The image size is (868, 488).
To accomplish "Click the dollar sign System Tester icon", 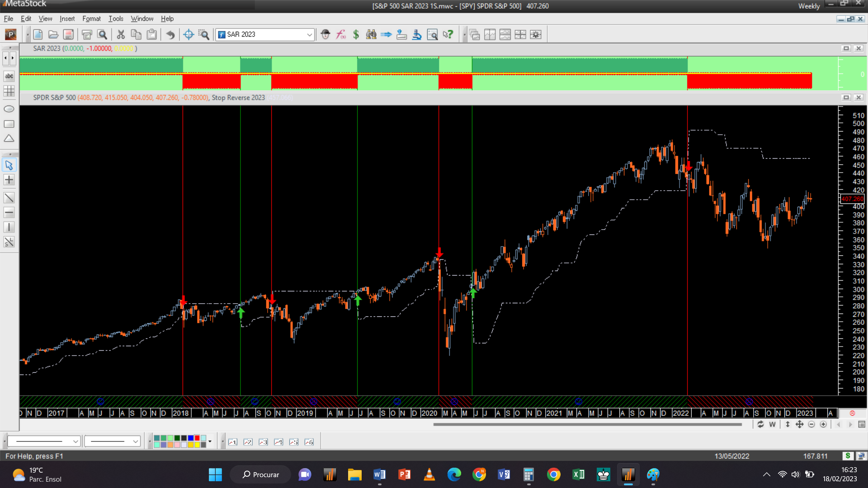I will [356, 34].
